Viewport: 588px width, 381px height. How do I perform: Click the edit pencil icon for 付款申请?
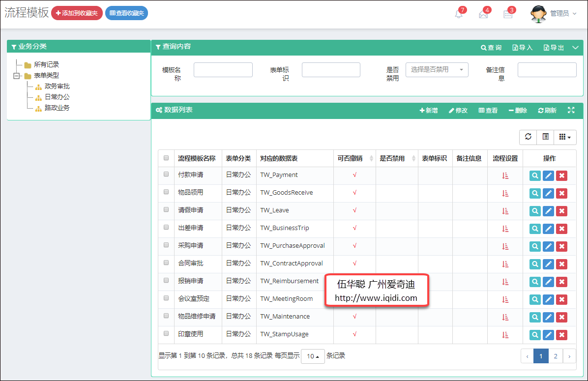coord(548,176)
